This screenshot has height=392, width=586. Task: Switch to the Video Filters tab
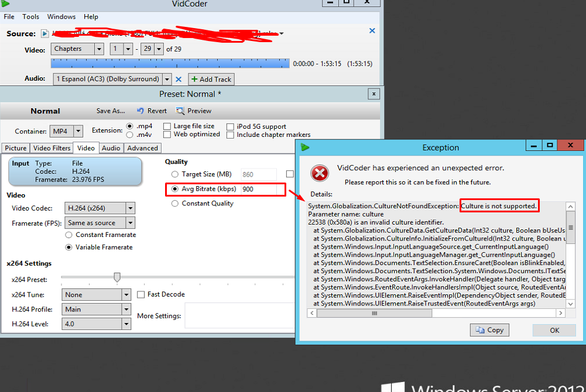click(52, 148)
